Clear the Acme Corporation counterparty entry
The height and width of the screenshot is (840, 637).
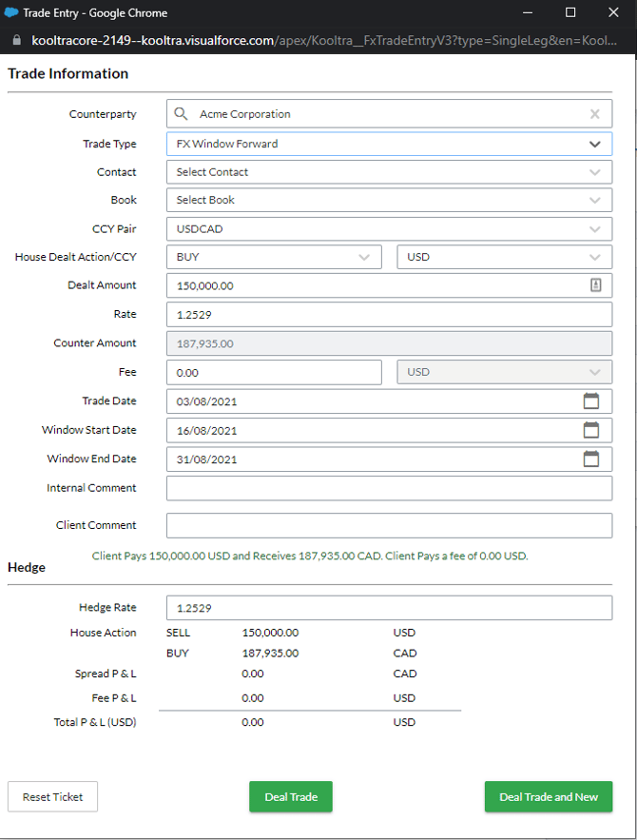595,114
